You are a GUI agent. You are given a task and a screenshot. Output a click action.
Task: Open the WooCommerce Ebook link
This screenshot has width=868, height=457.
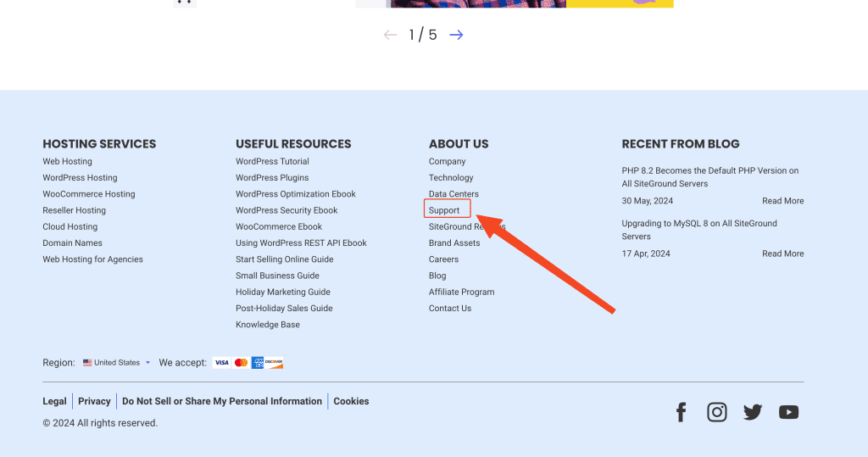279,227
